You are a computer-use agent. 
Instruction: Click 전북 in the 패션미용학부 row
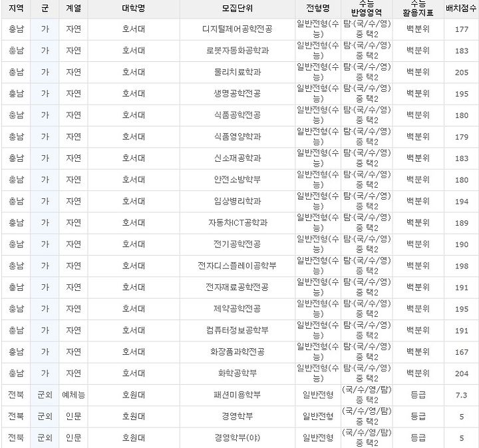tap(16, 395)
